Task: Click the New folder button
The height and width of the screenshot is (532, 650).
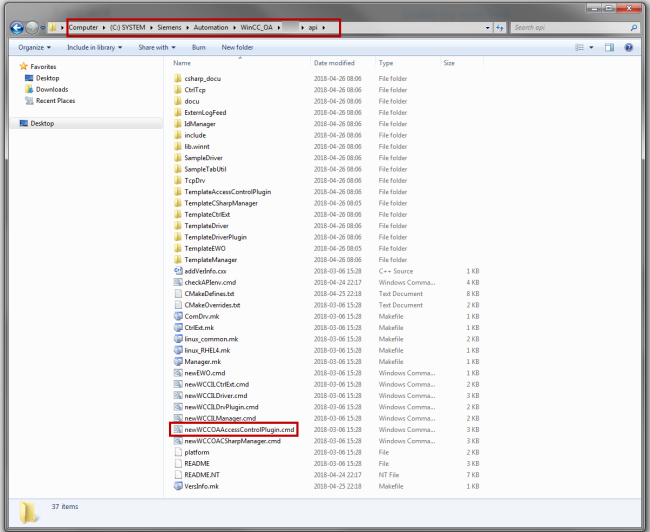Action: point(237,47)
